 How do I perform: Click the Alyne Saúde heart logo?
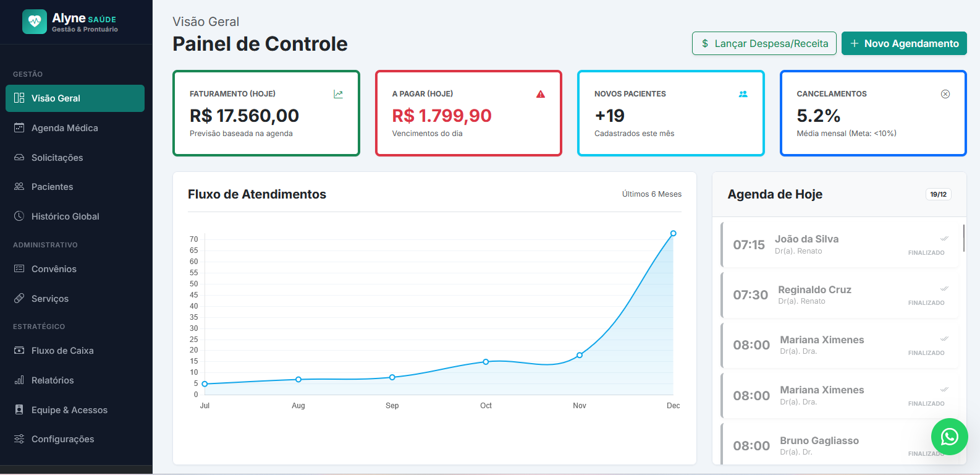35,22
